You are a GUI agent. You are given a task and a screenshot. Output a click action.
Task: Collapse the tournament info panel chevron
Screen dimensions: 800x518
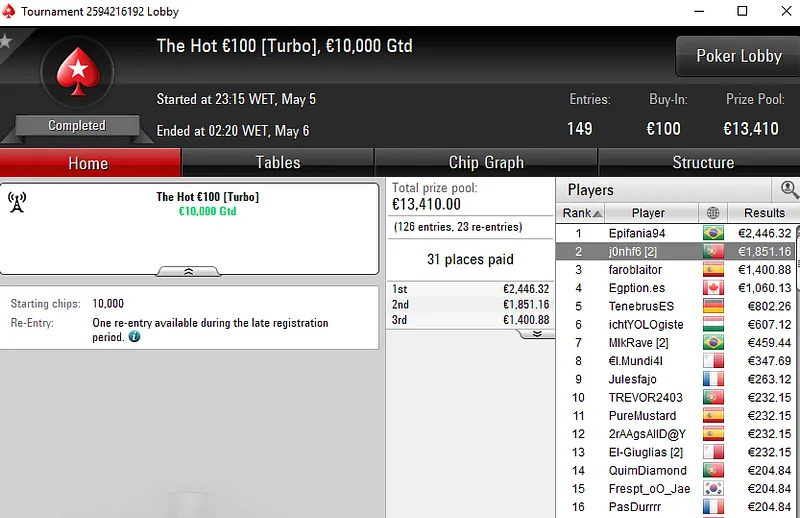tap(189, 271)
